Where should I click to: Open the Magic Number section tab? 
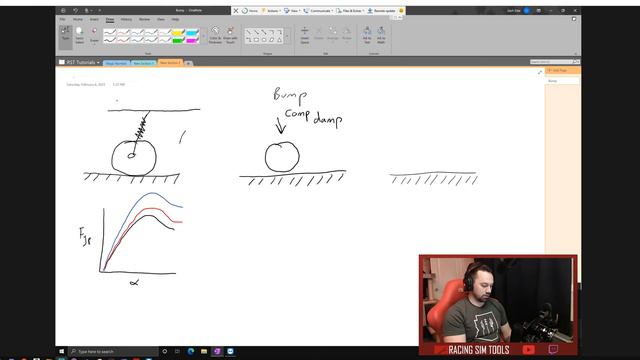coord(116,63)
